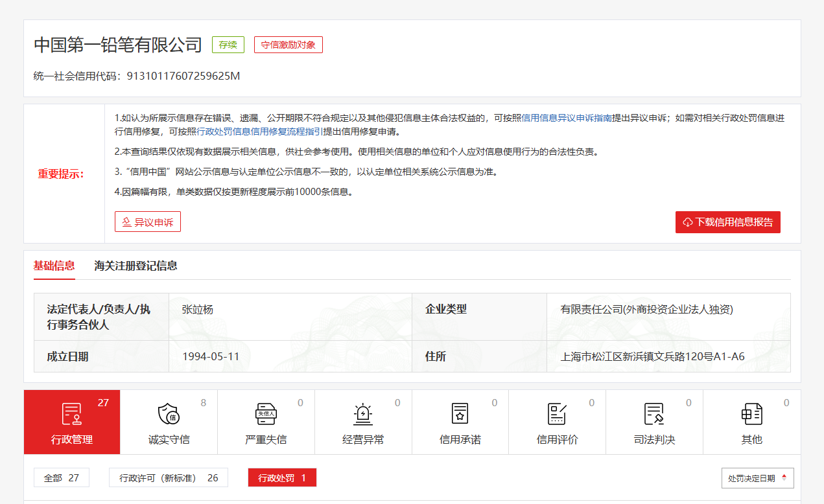The width and height of the screenshot is (824, 504).
Task: Open the 行政管理 category icon
Action: [72, 413]
